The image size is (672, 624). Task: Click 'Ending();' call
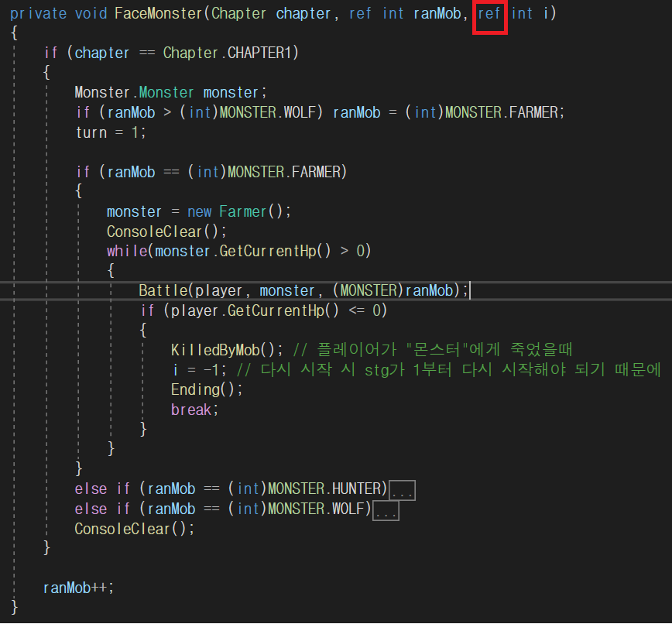207,389
